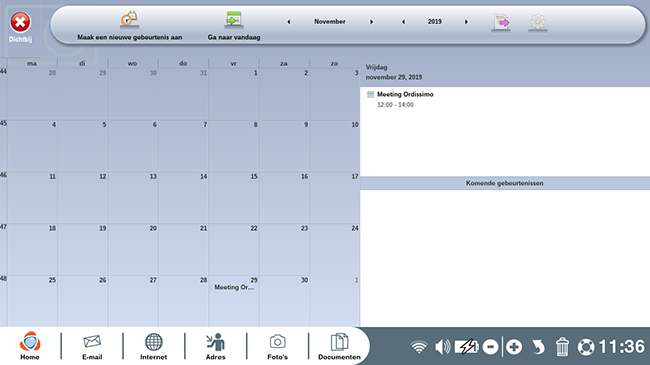The image size is (650, 365).
Task: Click 'Meeting Or...' entry on November 29
Action: [234, 287]
